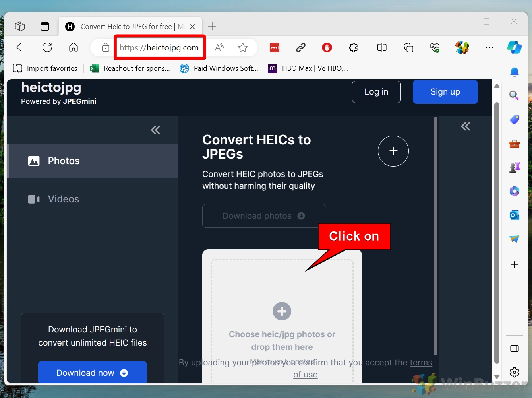The image size is (532, 398).
Task: Open sidebar search icon
Action: pos(515,95)
